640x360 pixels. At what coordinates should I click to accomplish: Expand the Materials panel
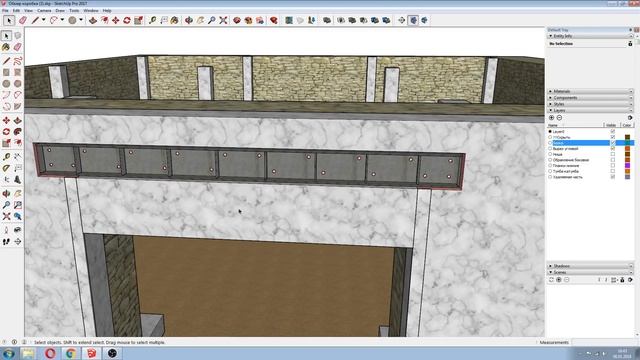tap(551, 91)
